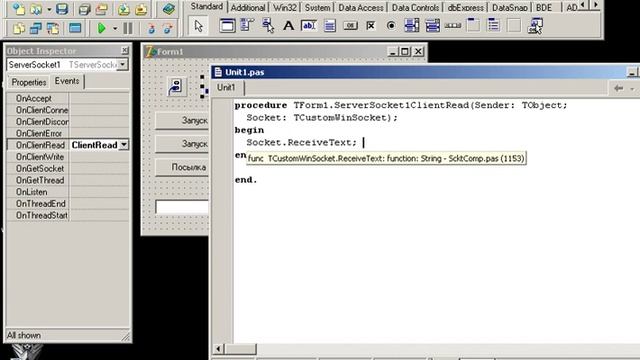The height and width of the screenshot is (360, 640).
Task: Click the Open Project toolbar icon
Action: pos(102,9)
